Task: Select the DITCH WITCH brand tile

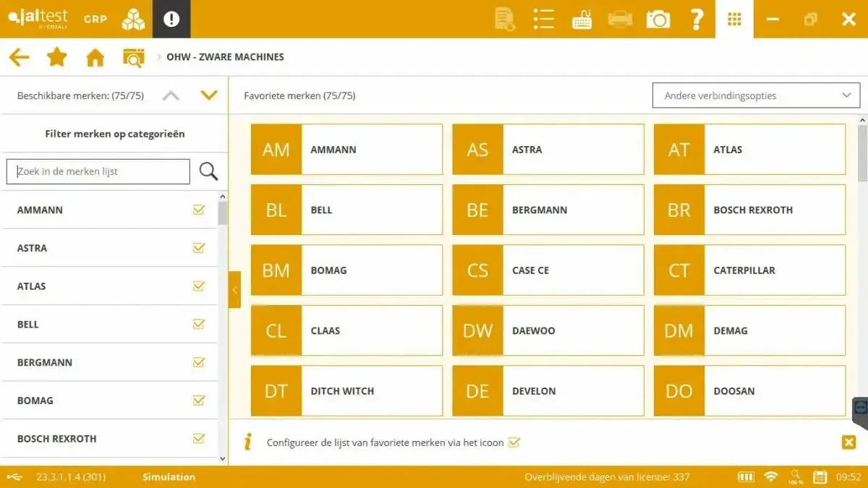Action: (346, 390)
